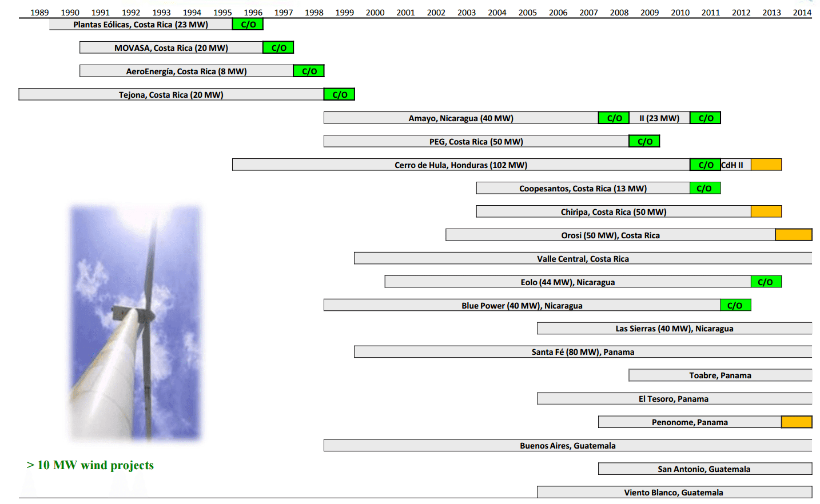
Task: Click C/O box after Tejona bar
Action: (x=340, y=95)
